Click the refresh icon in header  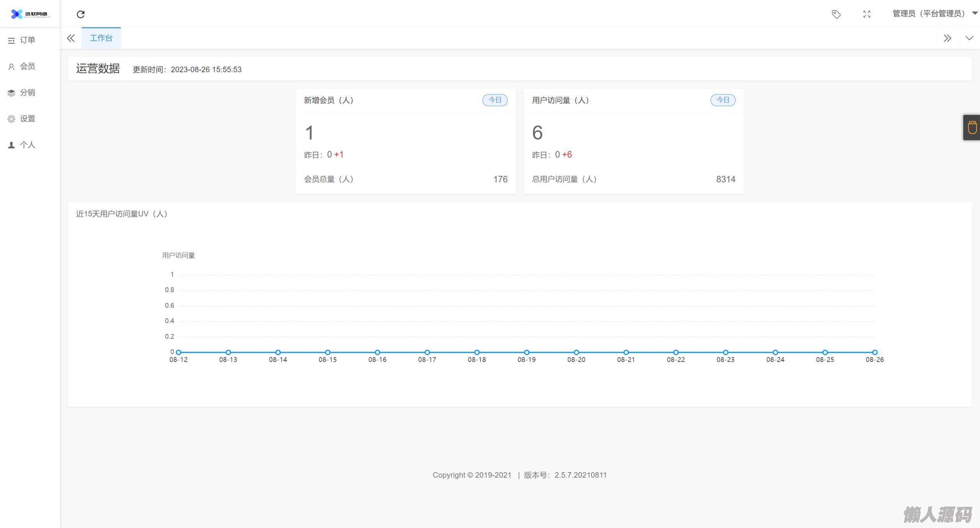[x=80, y=14]
